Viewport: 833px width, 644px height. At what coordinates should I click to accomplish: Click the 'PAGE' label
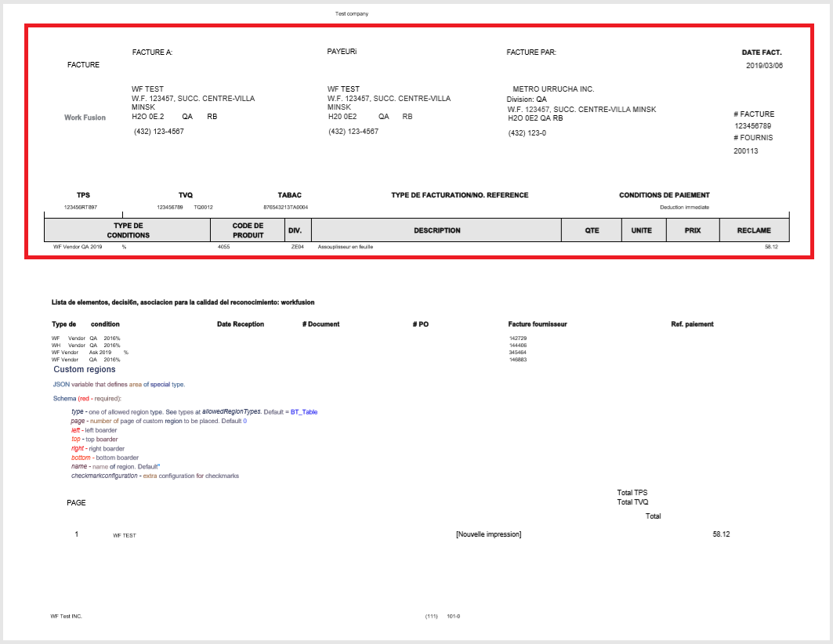(x=76, y=502)
